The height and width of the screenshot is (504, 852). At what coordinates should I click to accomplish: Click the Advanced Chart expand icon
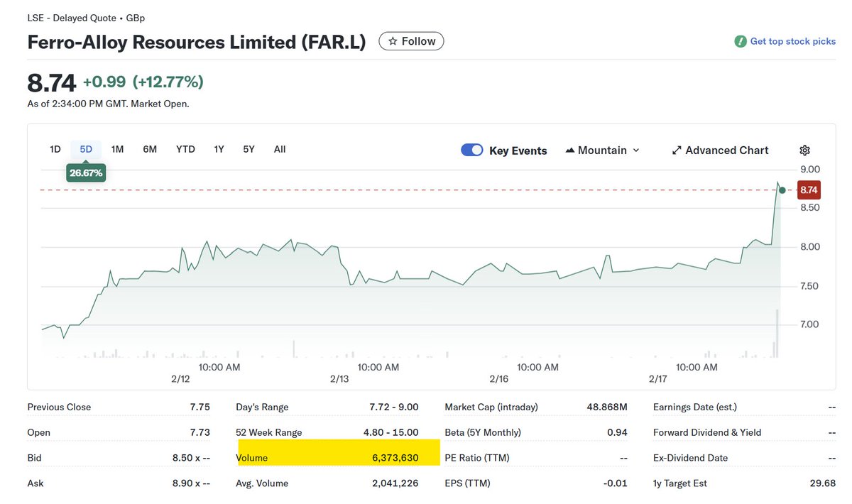(676, 150)
